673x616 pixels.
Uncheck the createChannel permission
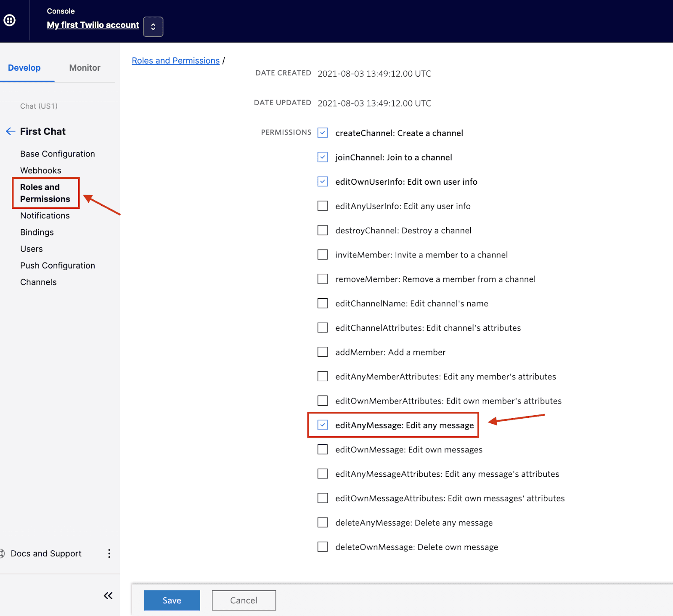[x=322, y=133]
